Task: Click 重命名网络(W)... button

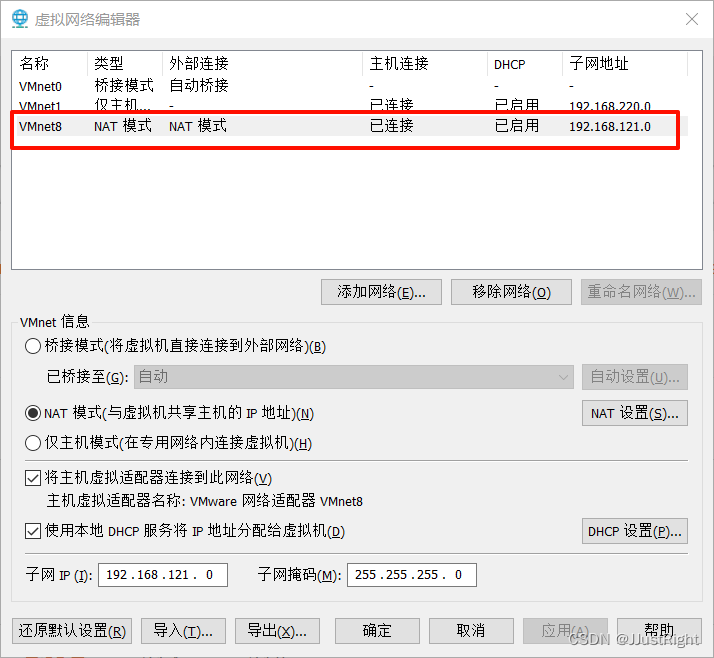Action: [641, 292]
